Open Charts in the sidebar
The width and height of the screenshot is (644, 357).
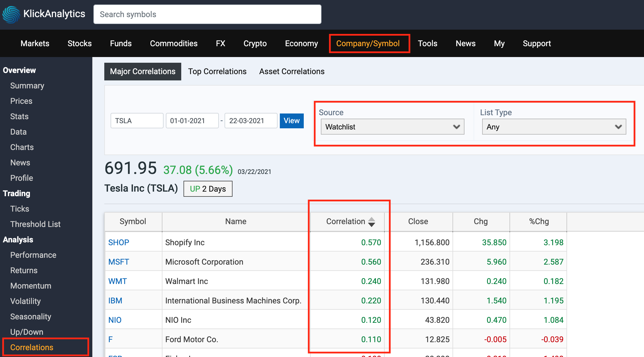click(x=22, y=147)
